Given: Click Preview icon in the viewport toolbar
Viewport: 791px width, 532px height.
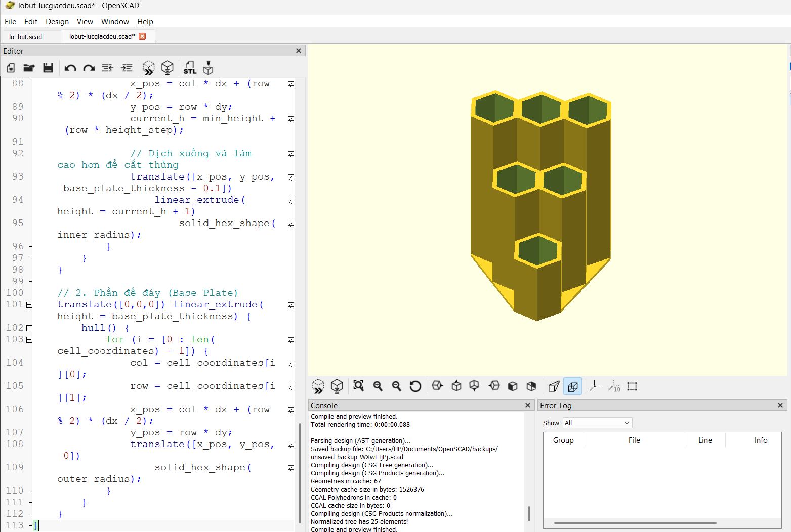Looking at the screenshot, I should [318, 387].
